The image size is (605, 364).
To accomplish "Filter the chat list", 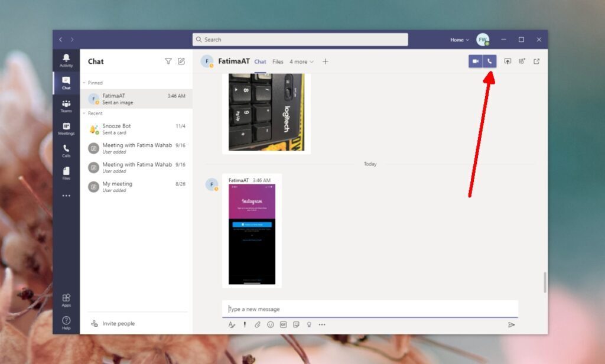I will pyautogui.click(x=168, y=61).
